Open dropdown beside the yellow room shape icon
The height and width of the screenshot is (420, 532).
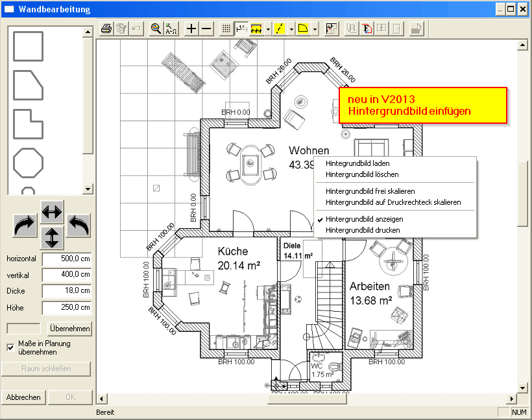[315, 29]
